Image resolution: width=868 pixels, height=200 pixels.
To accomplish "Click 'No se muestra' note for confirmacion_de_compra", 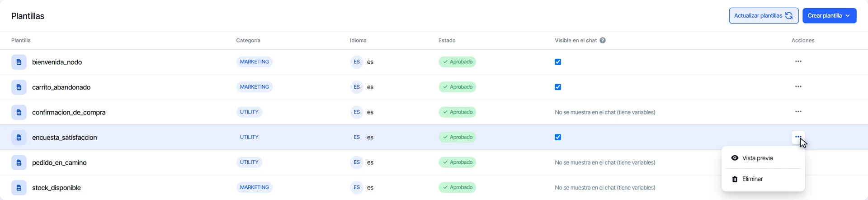I will click(605, 112).
